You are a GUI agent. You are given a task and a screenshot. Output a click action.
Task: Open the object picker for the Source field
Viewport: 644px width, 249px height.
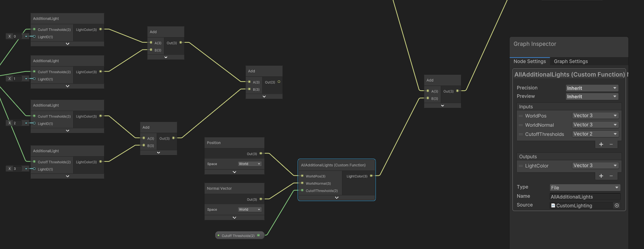click(617, 205)
